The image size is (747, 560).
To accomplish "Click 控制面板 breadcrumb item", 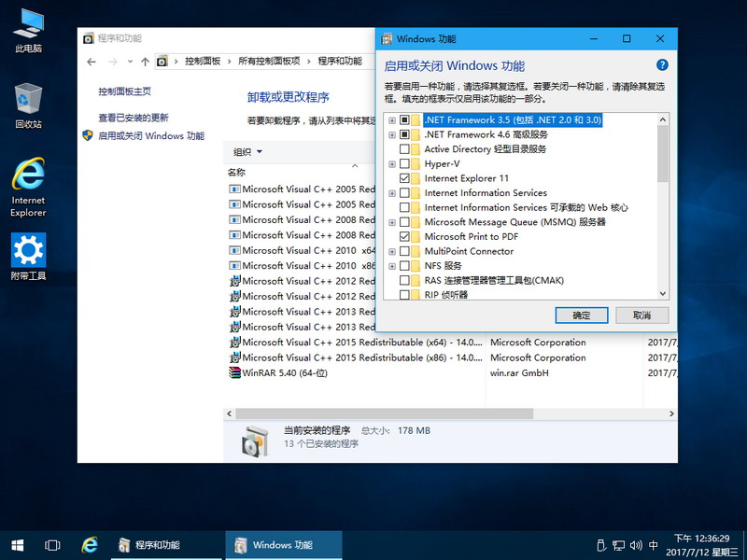I will tap(203, 62).
